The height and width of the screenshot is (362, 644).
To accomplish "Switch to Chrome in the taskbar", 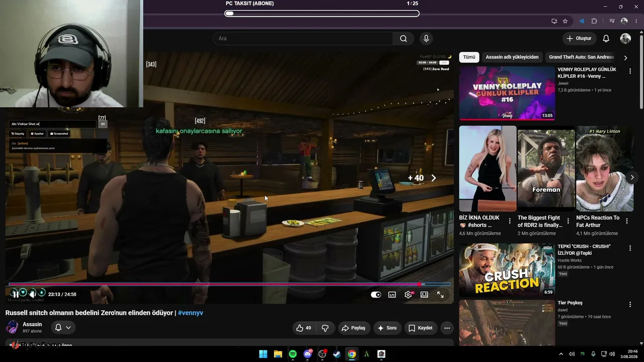I will click(x=352, y=354).
